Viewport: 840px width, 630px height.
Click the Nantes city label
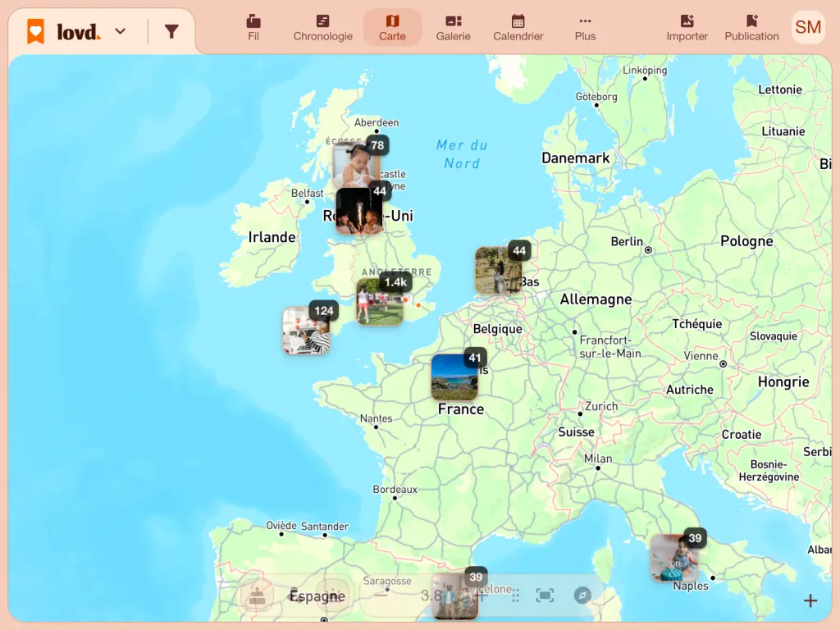tap(376, 418)
